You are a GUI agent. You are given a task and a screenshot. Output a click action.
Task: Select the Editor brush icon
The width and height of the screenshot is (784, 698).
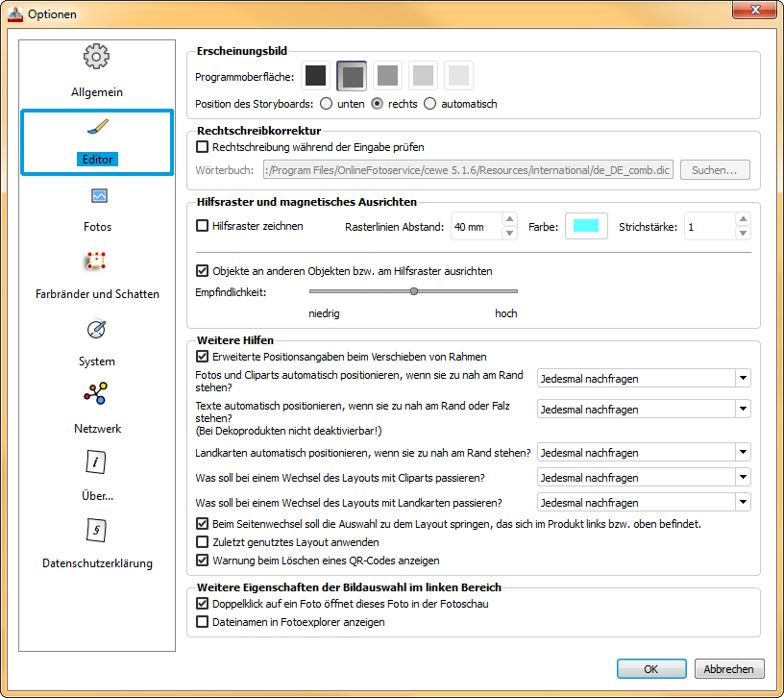pyautogui.click(x=97, y=129)
